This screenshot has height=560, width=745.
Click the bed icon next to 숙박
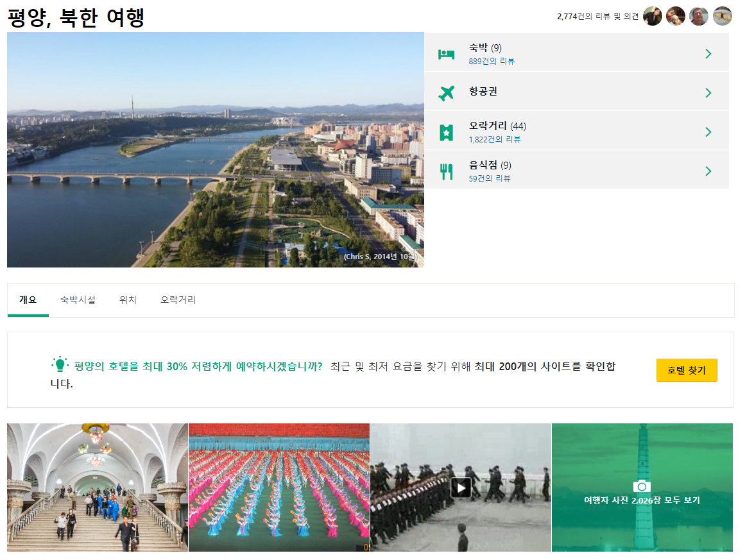click(x=446, y=54)
